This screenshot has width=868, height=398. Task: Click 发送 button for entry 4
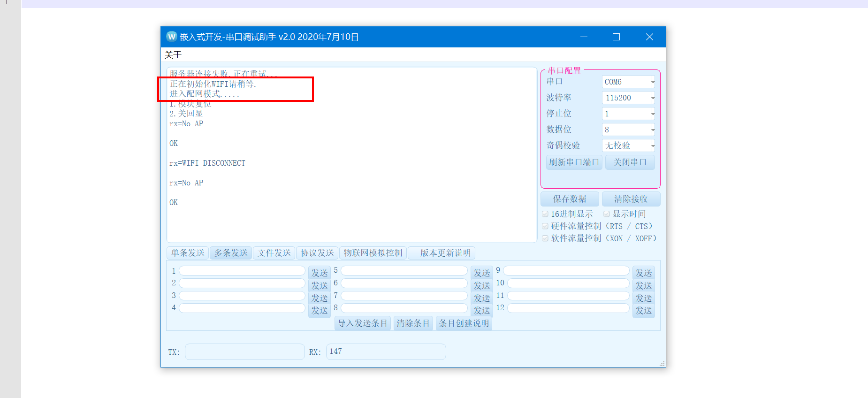point(320,311)
